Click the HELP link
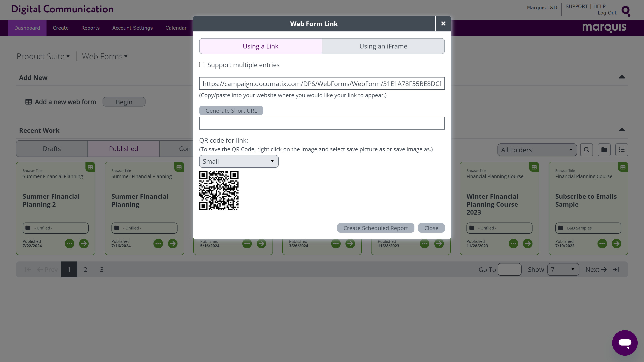This screenshot has width=644, height=362. click(x=599, y=7)
